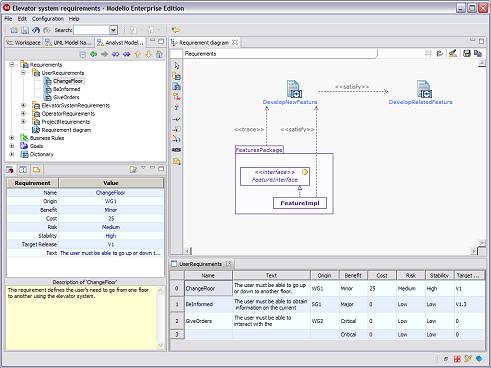Select the requirement tool in diagram palette
The width and height of the screenshot is (491, 368).
click(177, 87)
